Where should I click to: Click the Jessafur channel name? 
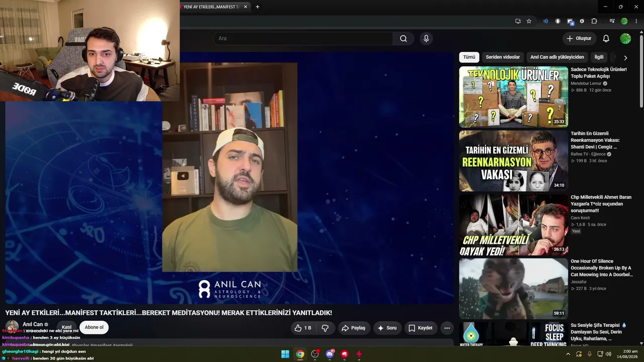click(x=579, y=282)
